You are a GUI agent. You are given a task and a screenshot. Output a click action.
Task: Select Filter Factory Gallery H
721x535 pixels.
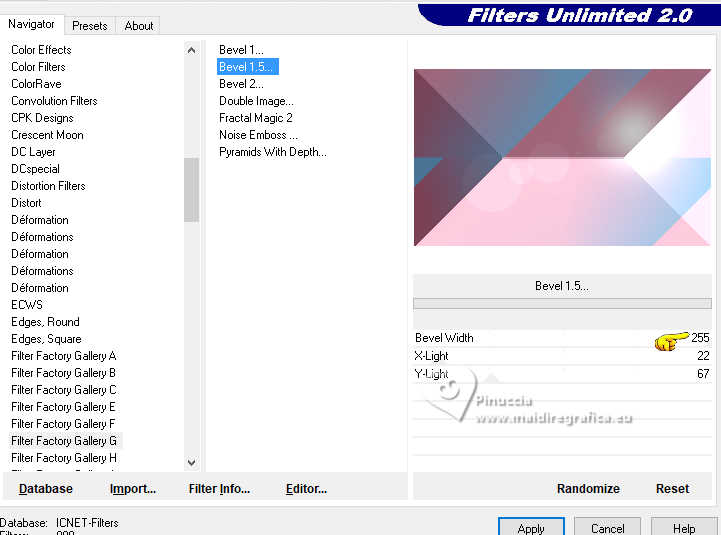[63, 458]
